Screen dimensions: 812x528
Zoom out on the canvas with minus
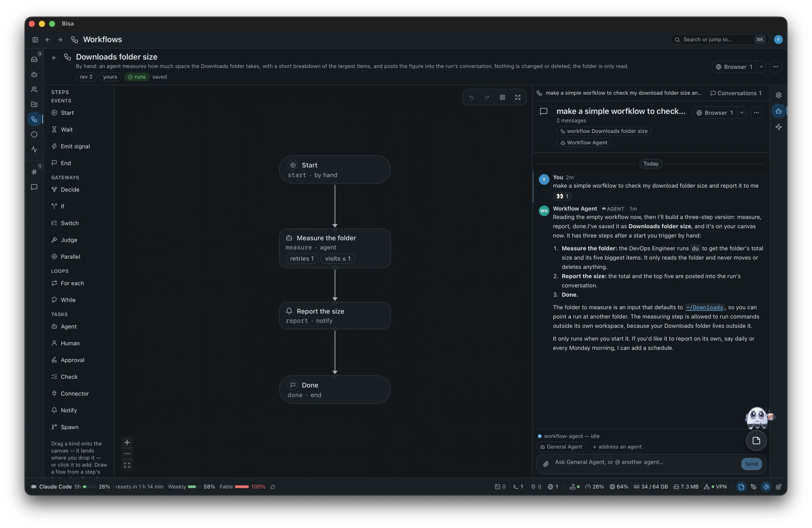pos(127,454)
